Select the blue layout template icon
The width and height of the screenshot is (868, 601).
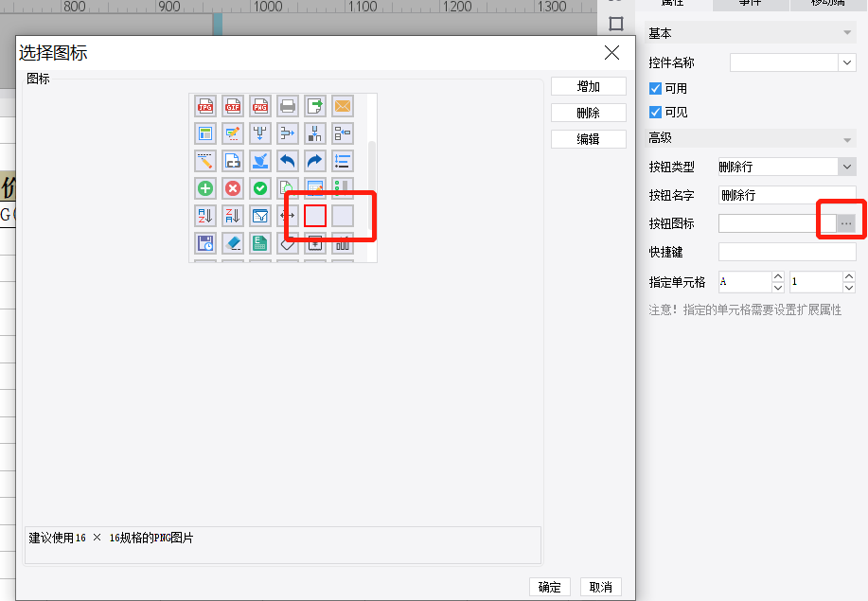(x=205, y=133)
